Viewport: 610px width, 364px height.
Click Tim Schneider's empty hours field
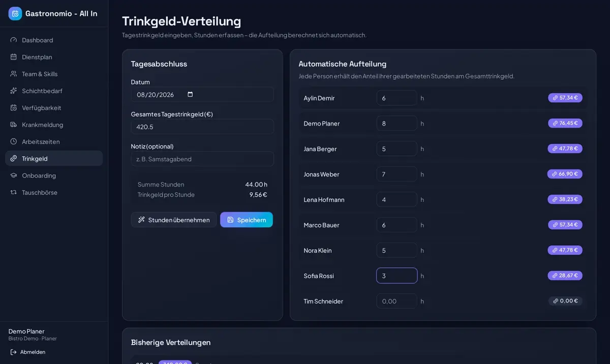click(397, 301)
